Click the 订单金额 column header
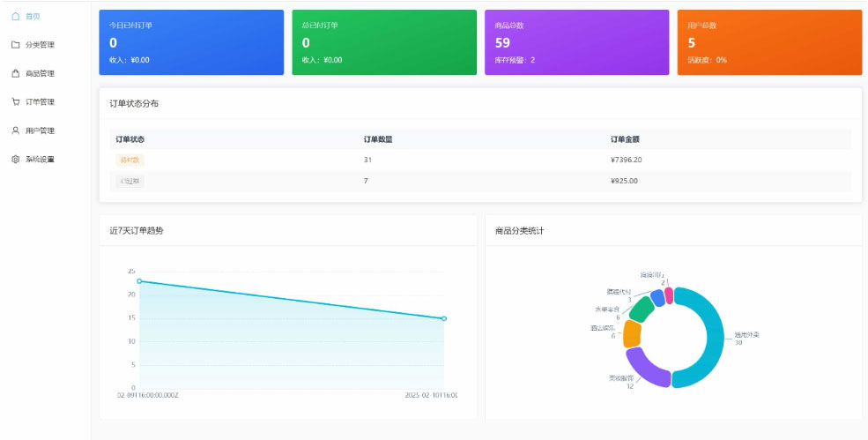 [x=624, y=139]
